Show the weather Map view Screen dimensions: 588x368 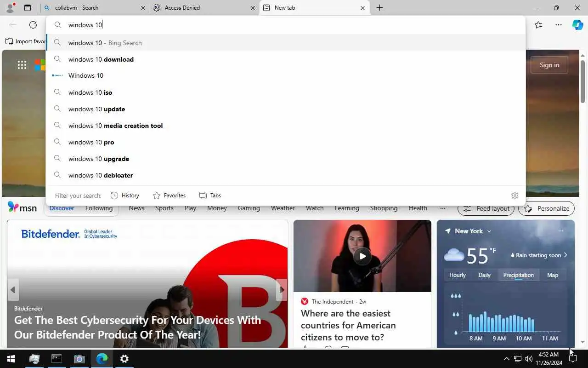(x=553, y=275)
